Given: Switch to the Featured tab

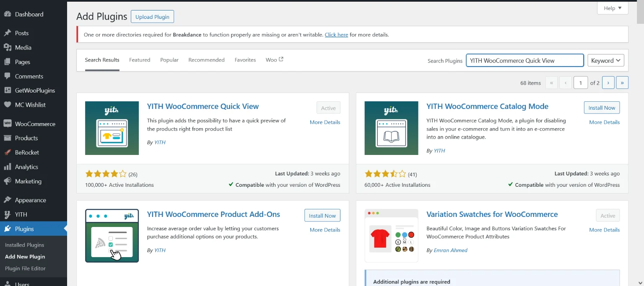Looking at the screenshot, I should [140, 60].
